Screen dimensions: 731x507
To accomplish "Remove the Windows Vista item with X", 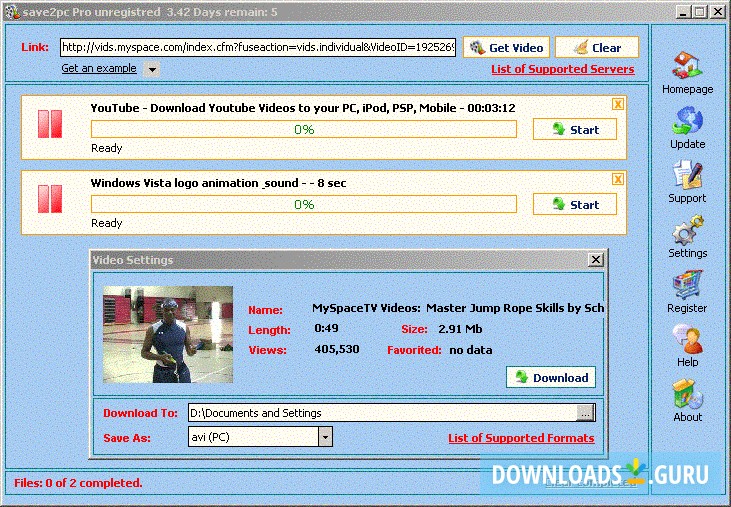I will [618, 179].
